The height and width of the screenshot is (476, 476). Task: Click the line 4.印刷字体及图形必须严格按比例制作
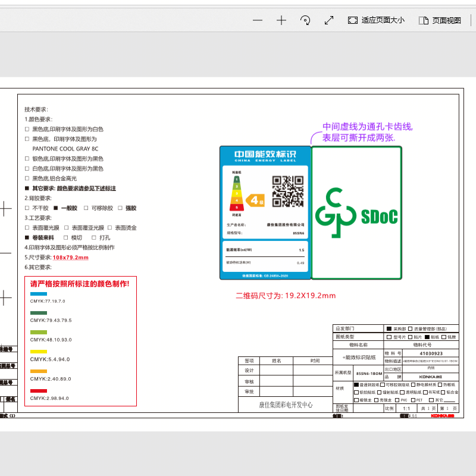coord(70,248)
